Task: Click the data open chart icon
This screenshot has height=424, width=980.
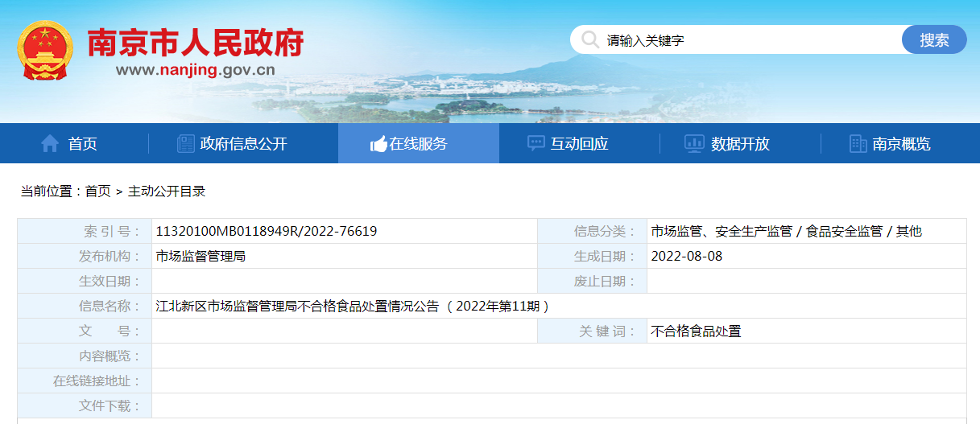Action: (x=694, y=144)
